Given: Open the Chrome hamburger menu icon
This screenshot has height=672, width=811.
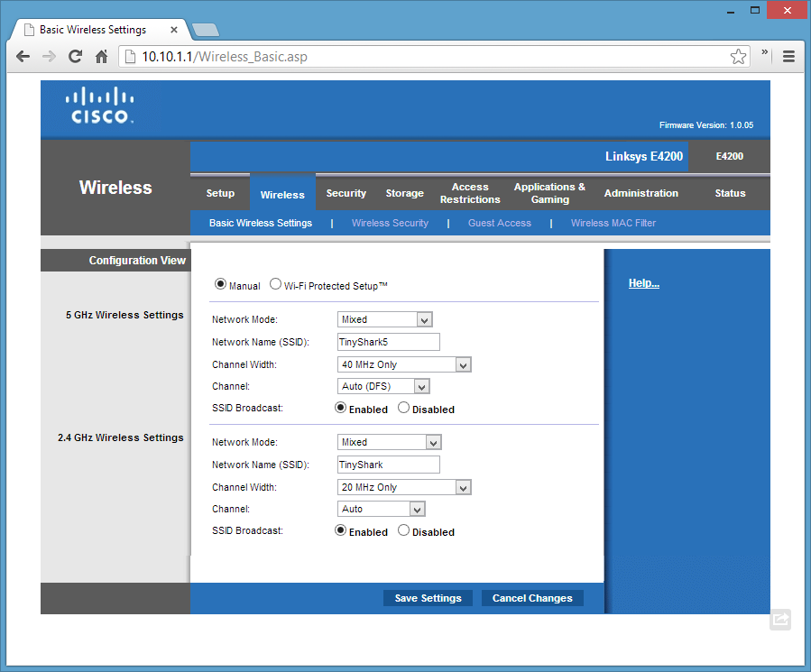Looking at the screenshot, I should pos(788,56).
